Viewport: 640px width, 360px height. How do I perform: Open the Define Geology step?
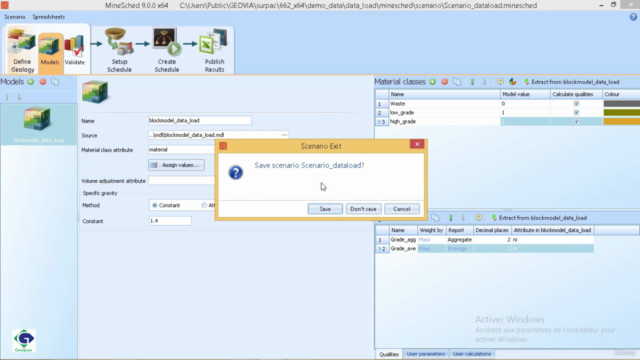coord(22,50)
